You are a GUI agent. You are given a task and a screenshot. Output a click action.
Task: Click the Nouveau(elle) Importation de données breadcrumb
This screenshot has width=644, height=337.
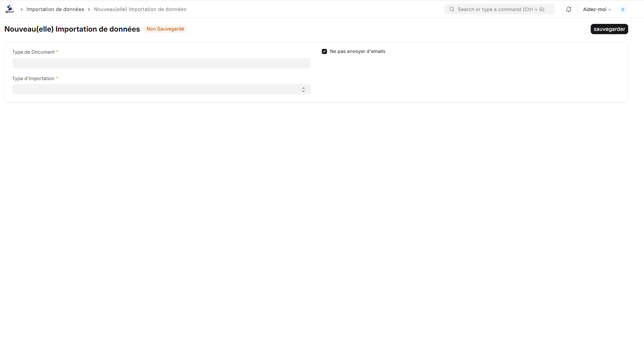tap(140, 9)
